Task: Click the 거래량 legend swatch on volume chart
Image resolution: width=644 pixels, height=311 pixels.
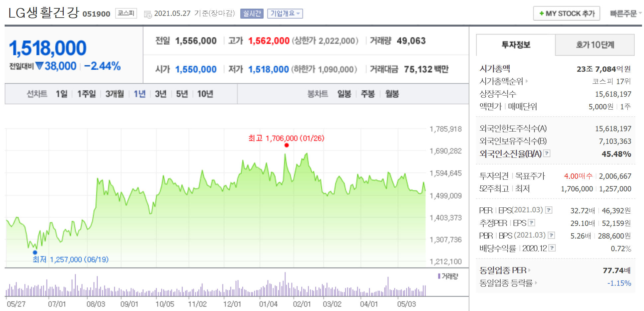Action: tap(439, 276)
